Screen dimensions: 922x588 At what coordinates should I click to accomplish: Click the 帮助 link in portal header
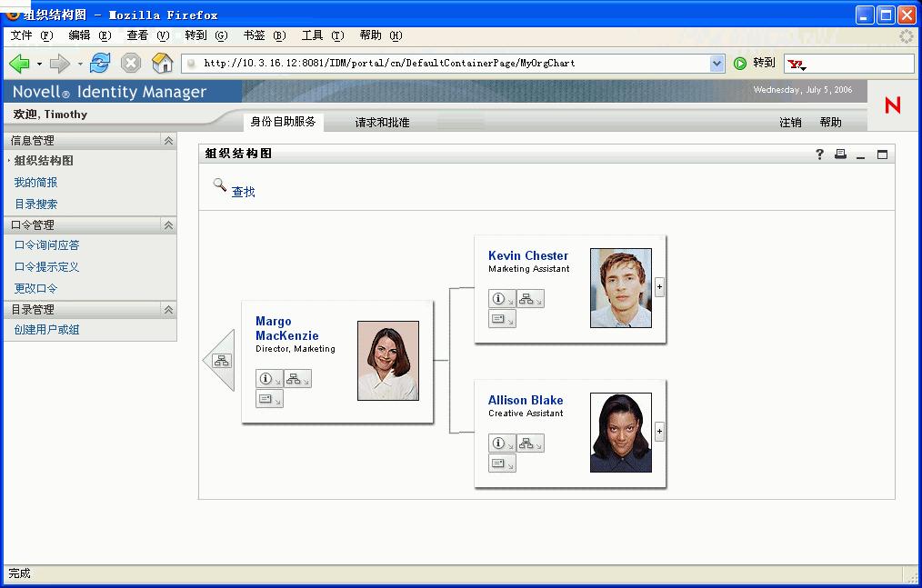tap(830, 123)
